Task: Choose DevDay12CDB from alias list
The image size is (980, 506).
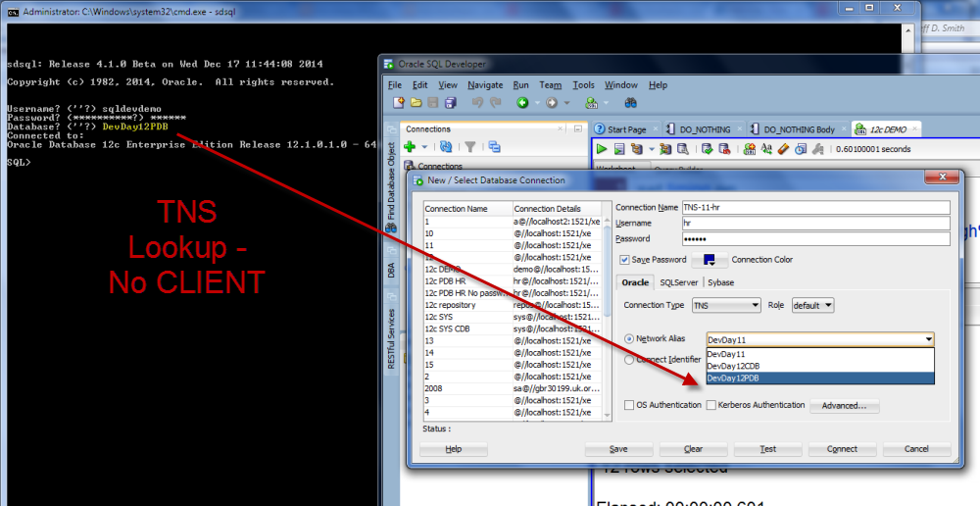Action: (820, 367)
